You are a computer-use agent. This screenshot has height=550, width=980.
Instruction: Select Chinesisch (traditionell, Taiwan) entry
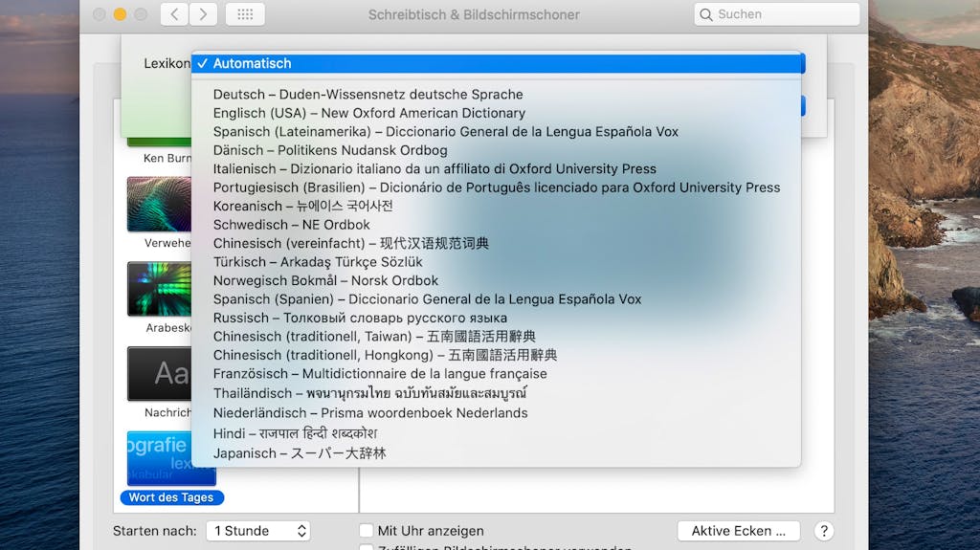[x=497, y=337]
